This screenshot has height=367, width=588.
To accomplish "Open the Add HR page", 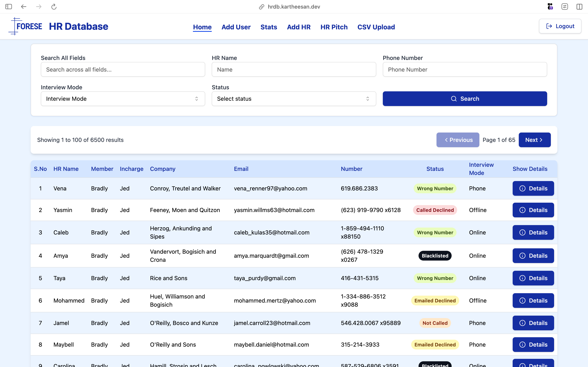I will click(x=299, y=27).
